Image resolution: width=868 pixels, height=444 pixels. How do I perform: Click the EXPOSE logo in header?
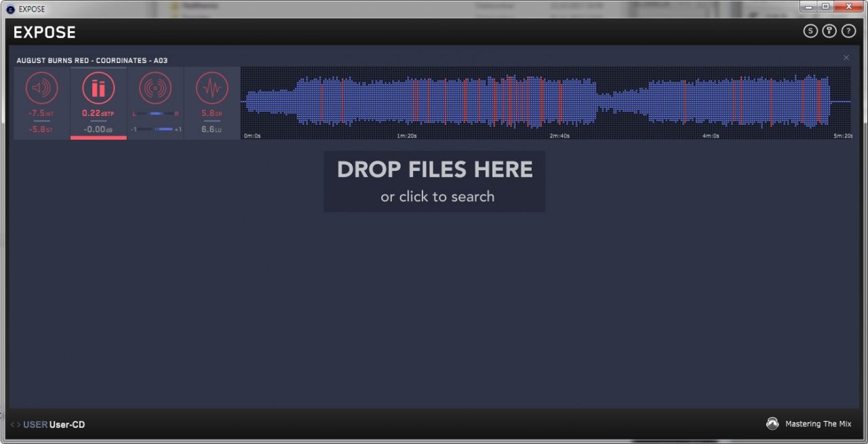tap(45, 32)
